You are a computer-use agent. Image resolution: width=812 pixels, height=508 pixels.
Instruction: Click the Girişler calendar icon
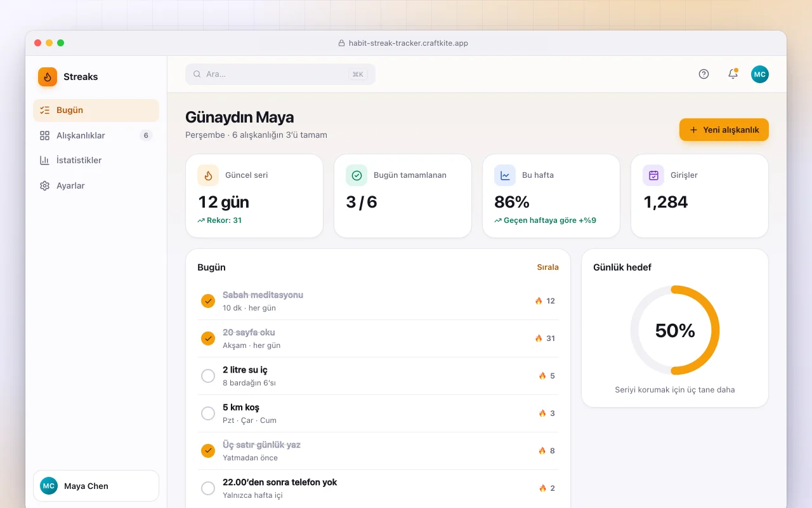coord(653,175)
